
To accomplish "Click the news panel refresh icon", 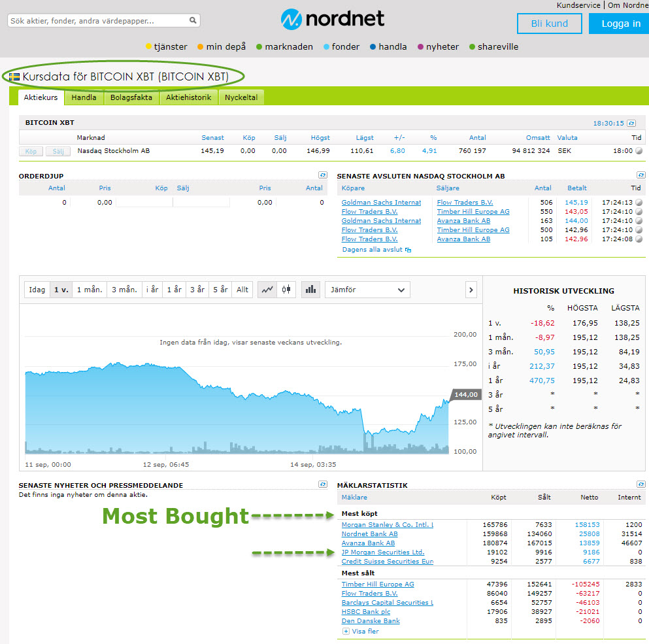I will coord(323,484).
